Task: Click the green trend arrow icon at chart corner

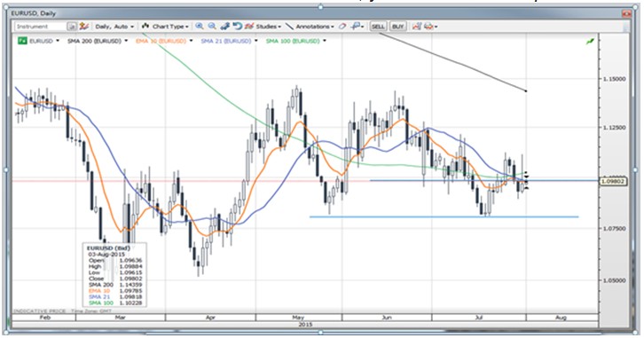Action: coord(590,41)
